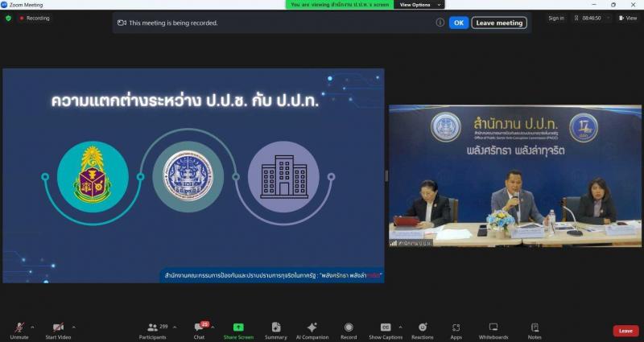Click the shared slide screen

tap(193, 175)
